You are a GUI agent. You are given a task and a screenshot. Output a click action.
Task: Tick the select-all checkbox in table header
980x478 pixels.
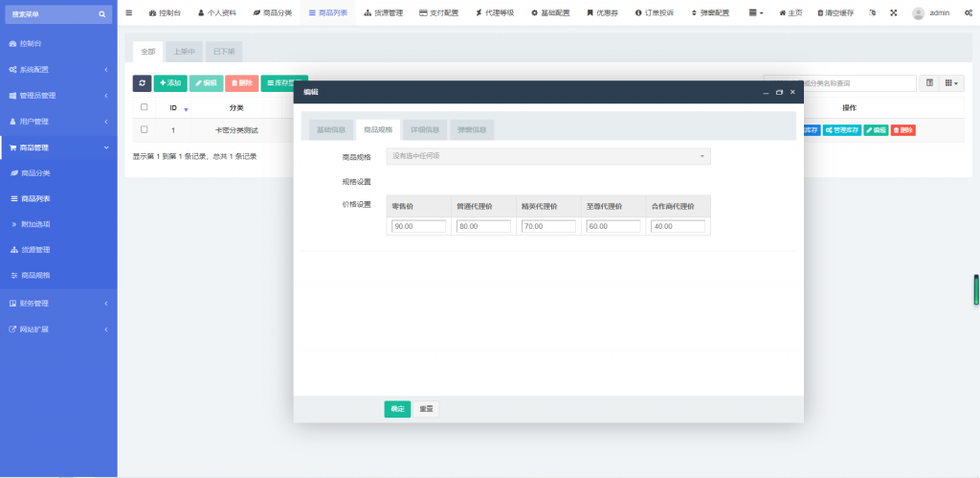tap(145, 107)
